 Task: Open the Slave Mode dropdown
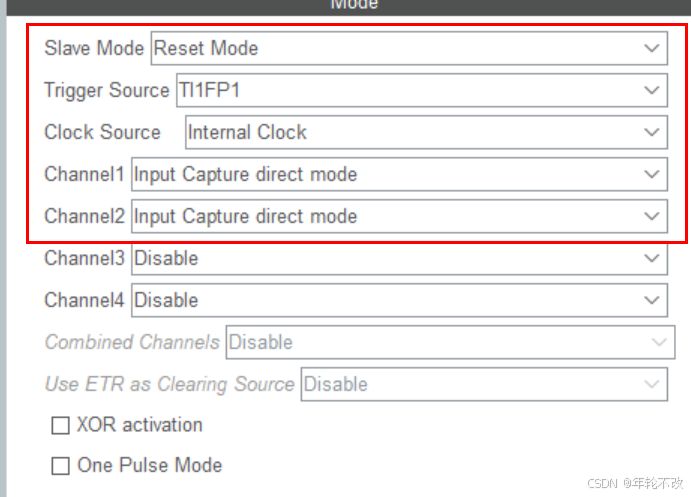[400, 48]
